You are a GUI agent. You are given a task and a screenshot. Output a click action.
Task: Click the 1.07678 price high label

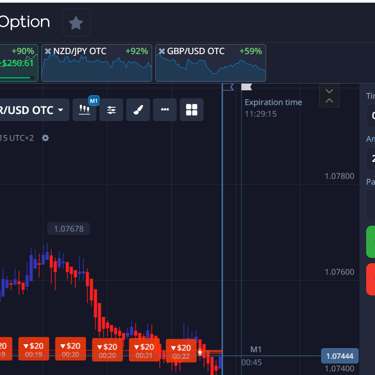[x=69, y=229]
